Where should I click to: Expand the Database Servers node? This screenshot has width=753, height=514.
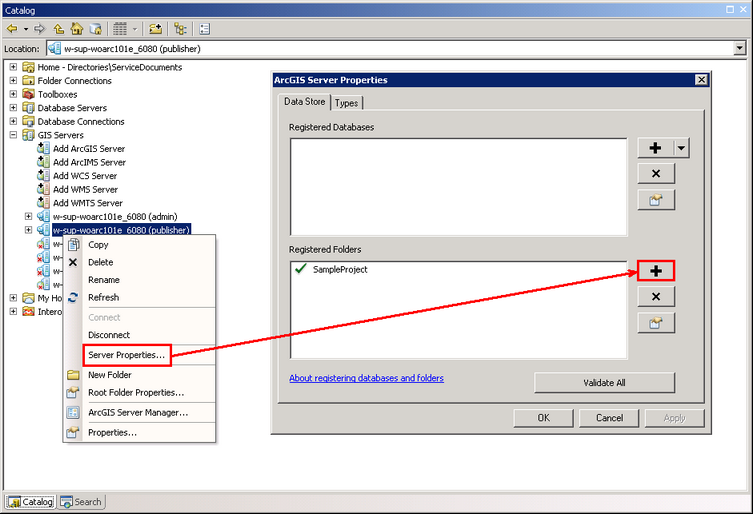[13, 107]
